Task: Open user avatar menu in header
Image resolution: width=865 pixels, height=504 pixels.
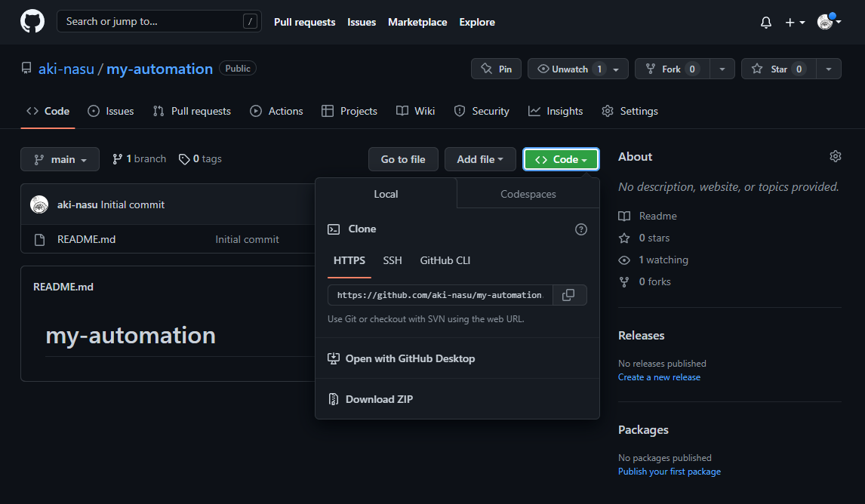Action: [829, 22]
